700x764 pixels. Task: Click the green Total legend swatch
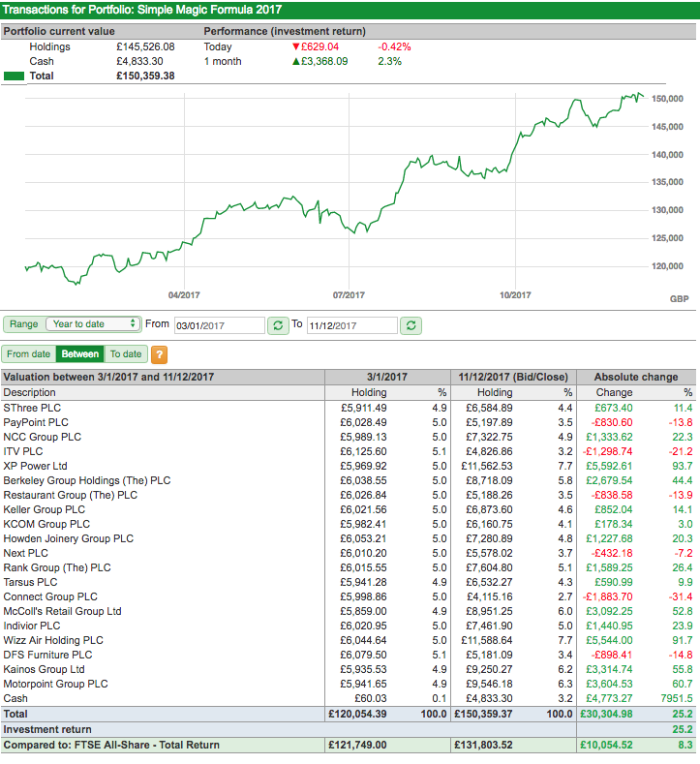(14, 76)
